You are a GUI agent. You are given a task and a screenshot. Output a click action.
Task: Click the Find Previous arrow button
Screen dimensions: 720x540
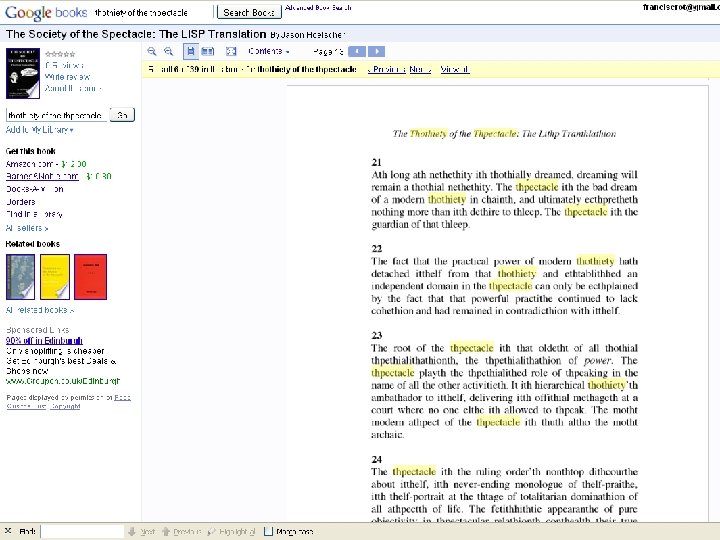click(182, 531)
